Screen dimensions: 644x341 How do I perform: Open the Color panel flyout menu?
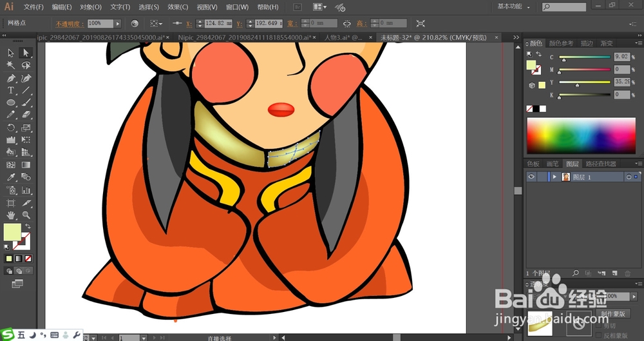[x=638, y=43]
